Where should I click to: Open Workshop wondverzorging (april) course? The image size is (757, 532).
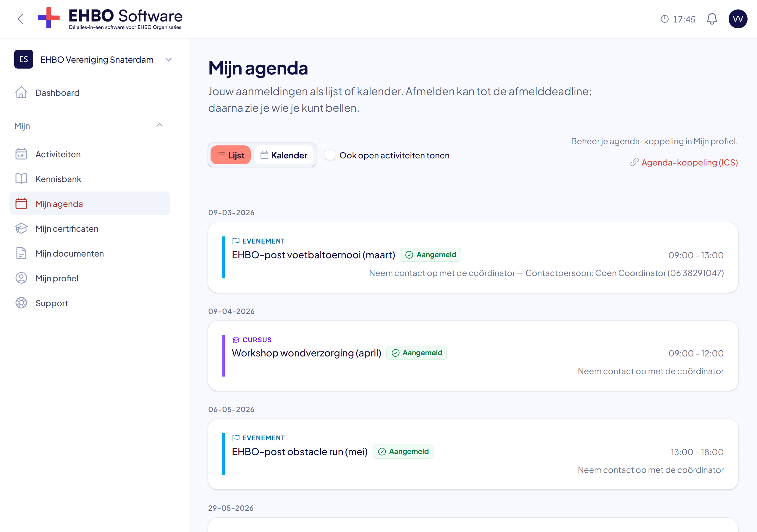306,353
